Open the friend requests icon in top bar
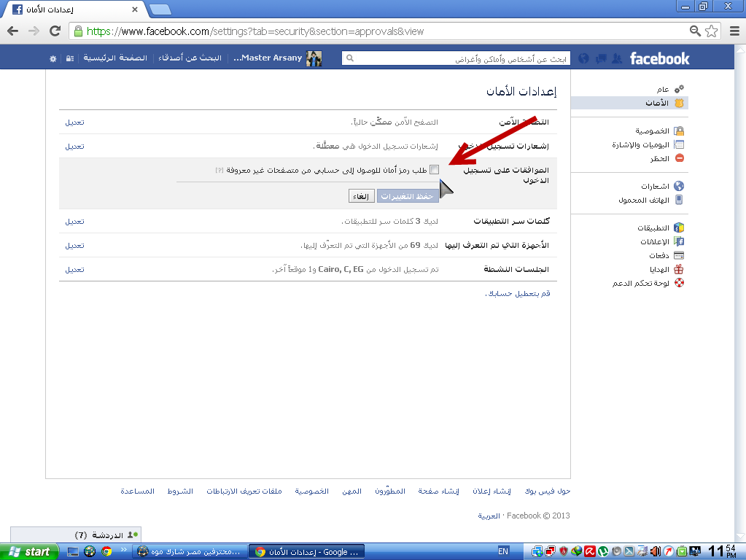The width and height of the screenshot is (746, 560). (x=617, y=58)
